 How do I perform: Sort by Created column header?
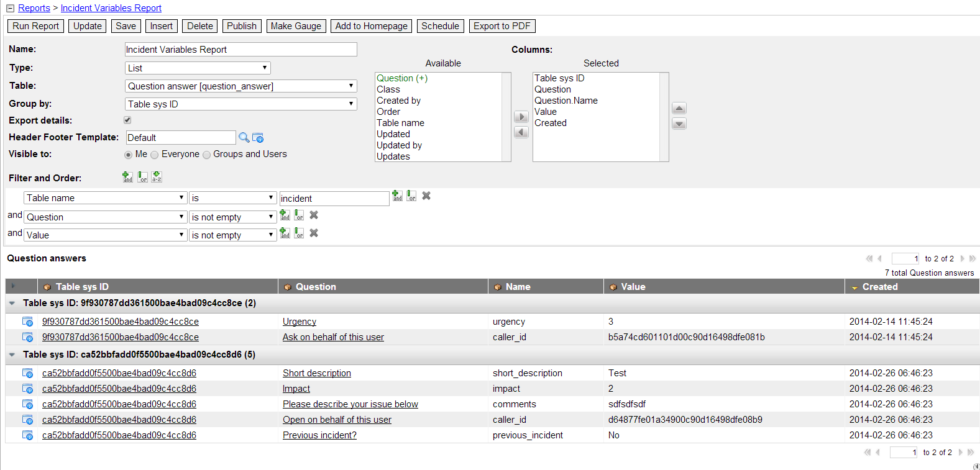pyautogui.click(x=880, y=287)
